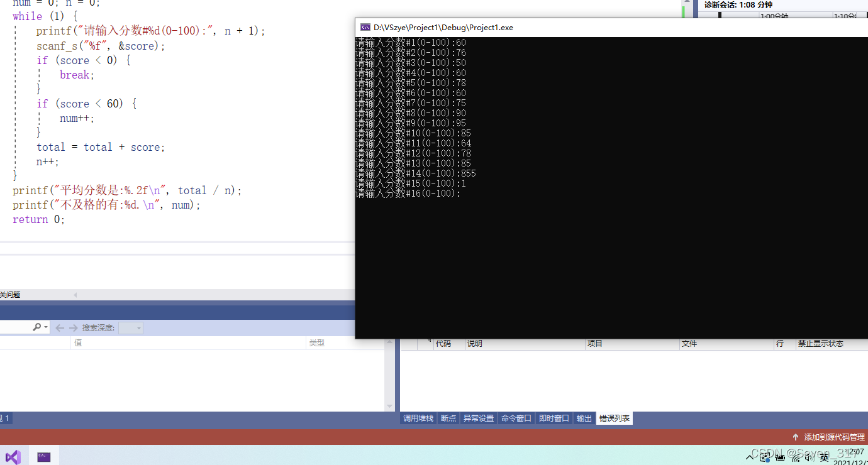Click the volume speaker icon in system tray
868x465 pixels.
[809, 457]
